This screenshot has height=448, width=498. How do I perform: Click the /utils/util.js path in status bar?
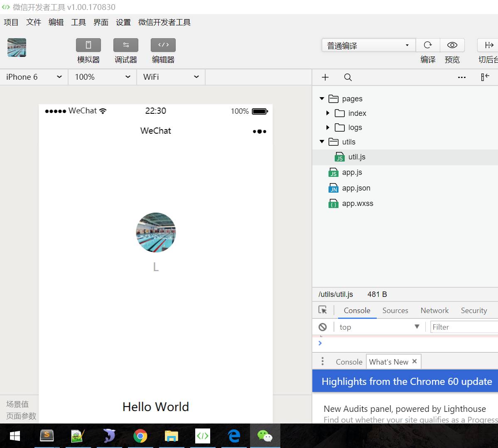pos(336,294)
